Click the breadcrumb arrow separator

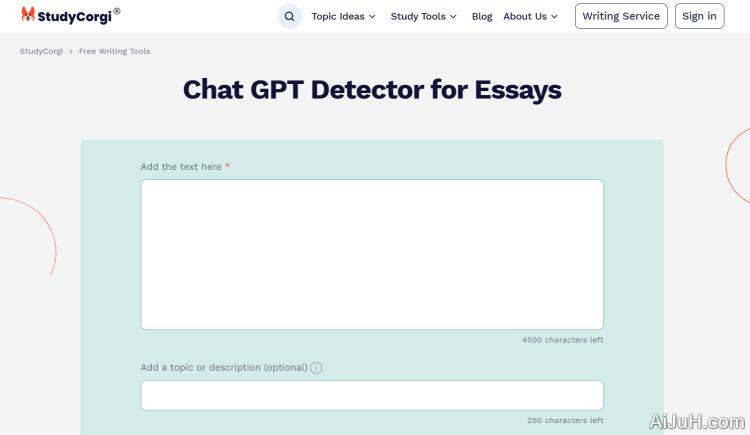(71, 51)
